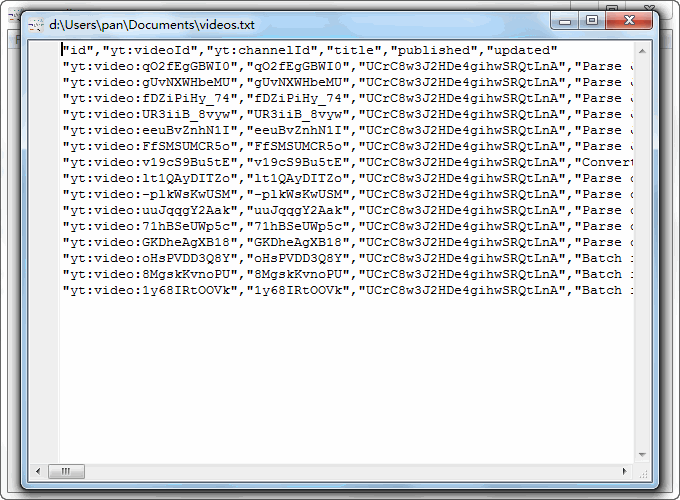The width and height of the screenshot is (680, 500).
Task: Place cursor in the CSV header line
Action: 300,50
